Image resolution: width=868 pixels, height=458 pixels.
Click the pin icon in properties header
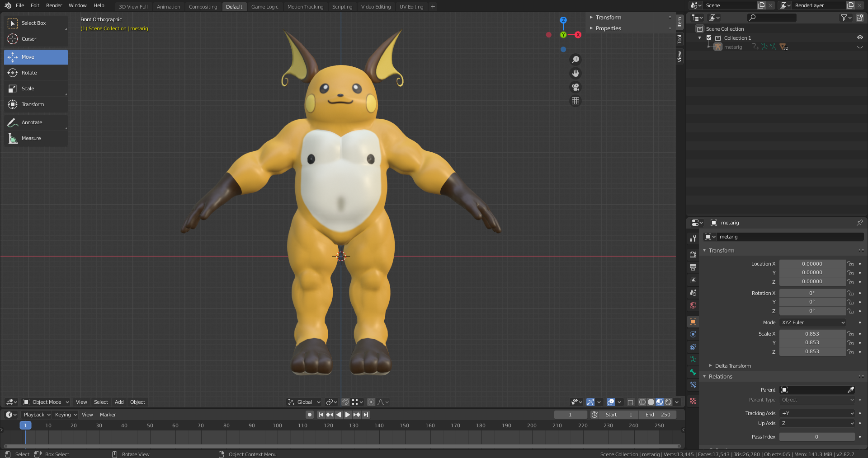click(859, 223)
